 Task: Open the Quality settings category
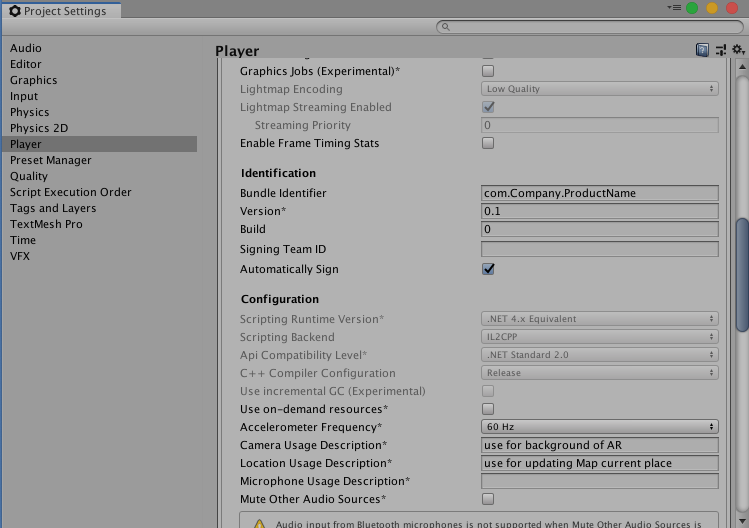29,176
